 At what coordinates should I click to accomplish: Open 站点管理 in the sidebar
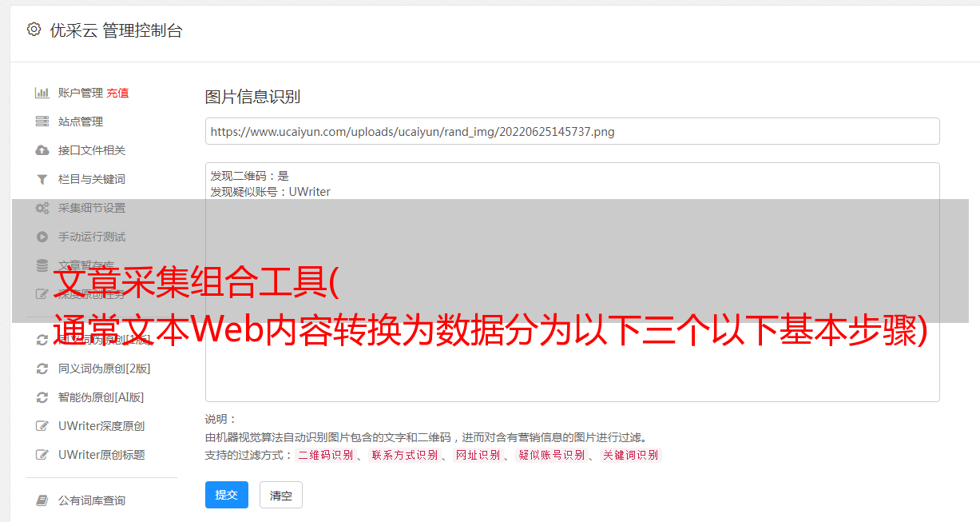coord(81,122)
